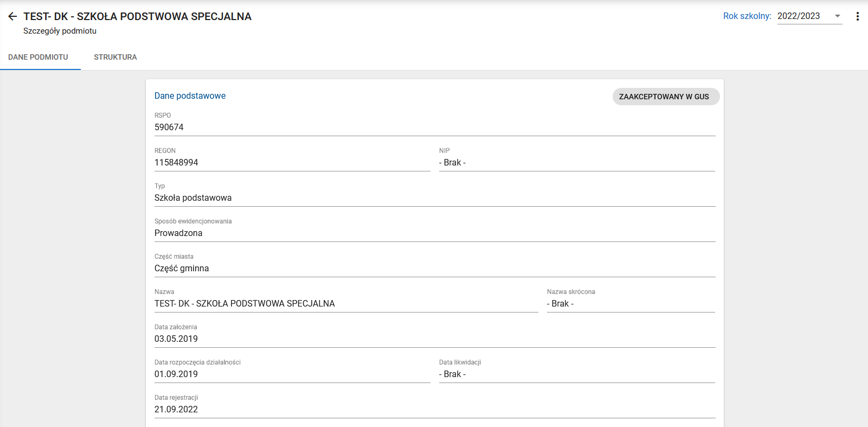Click the NIP field showing Brak
Viewport: 868px width, 427px height.
coord(452,162)
